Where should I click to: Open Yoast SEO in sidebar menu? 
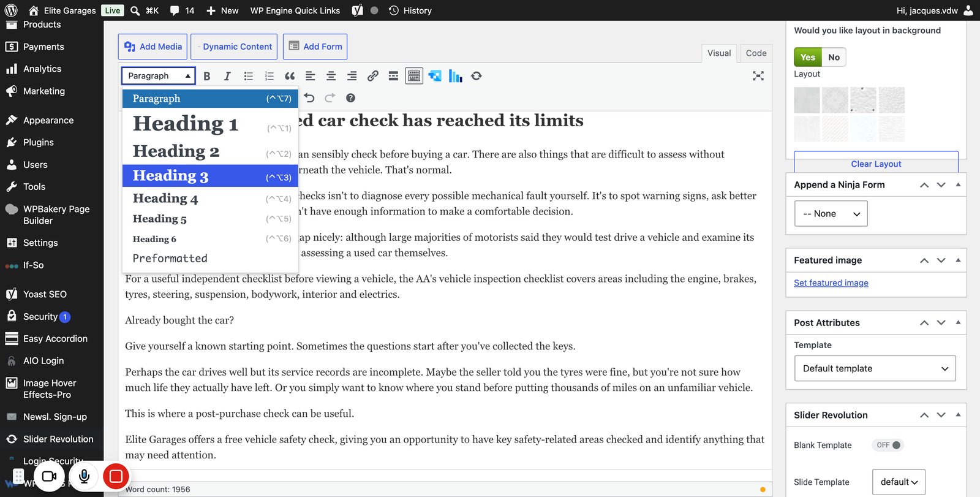click(x=44, y=294)
